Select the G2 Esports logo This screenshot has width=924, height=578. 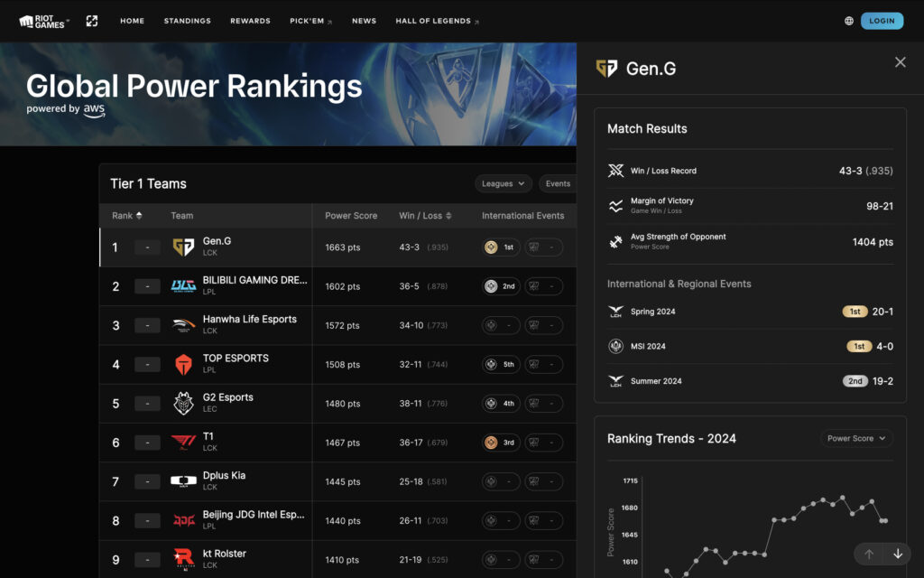click(x=184, y=404)
